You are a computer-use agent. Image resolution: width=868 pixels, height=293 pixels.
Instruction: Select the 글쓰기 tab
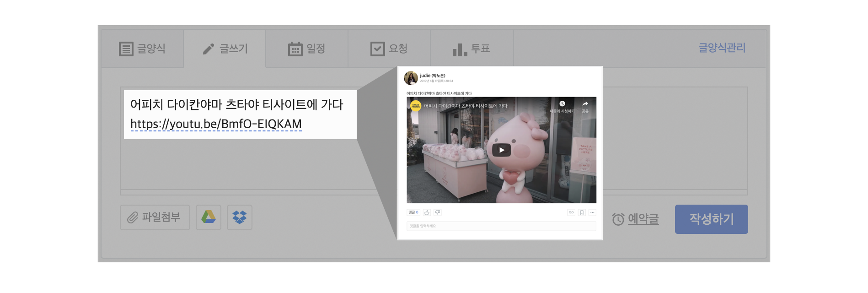pyautogui.click(x=225, y=49)
